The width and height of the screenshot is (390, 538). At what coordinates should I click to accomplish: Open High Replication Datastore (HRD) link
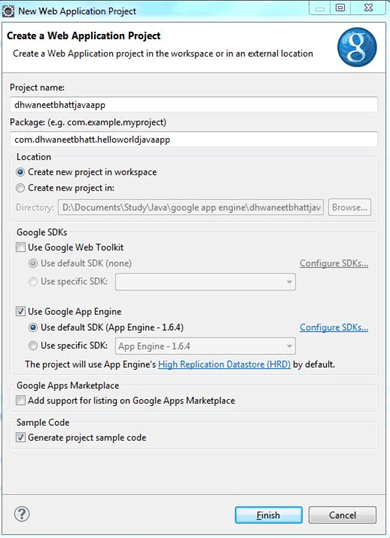(x=224, y=364)
